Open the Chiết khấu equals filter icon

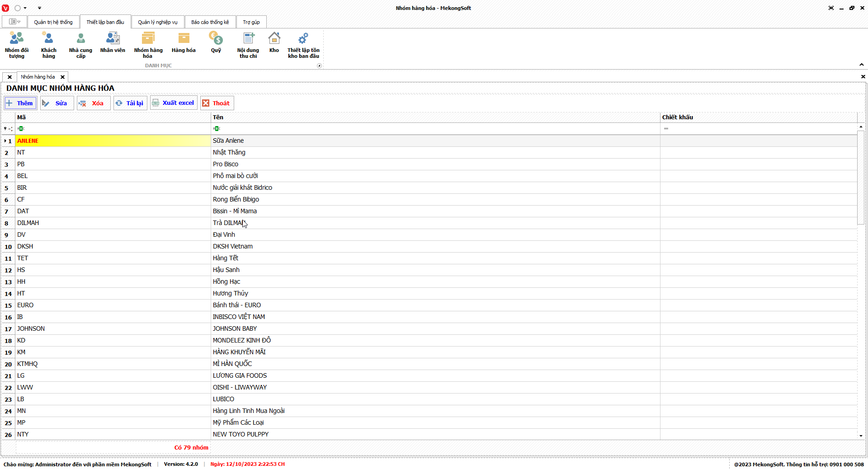point(666,129)
